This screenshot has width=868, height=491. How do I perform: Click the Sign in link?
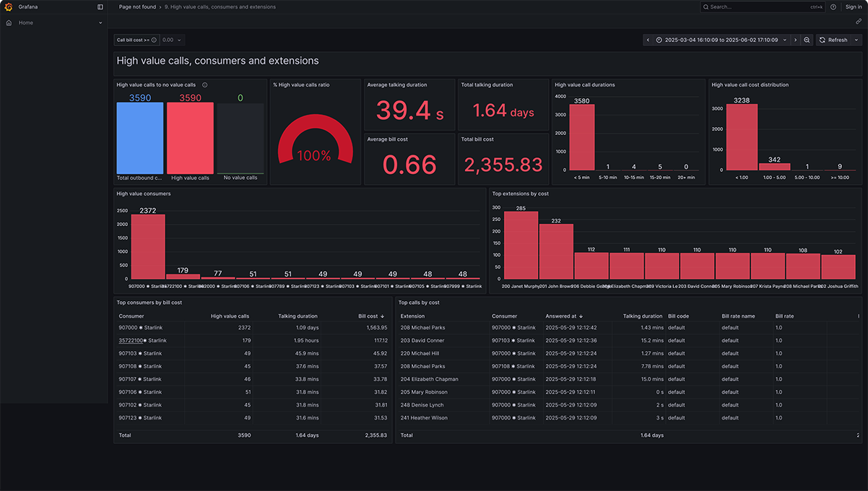854,6
